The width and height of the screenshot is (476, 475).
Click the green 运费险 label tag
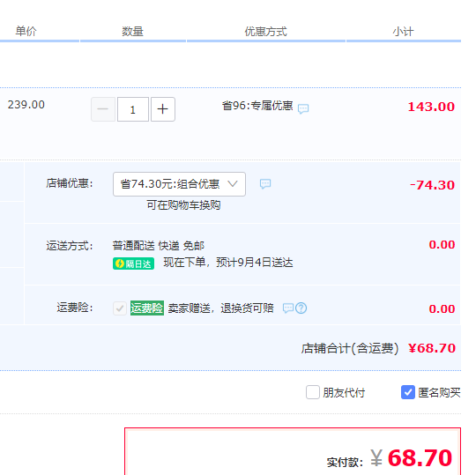(x=147, y=308)
